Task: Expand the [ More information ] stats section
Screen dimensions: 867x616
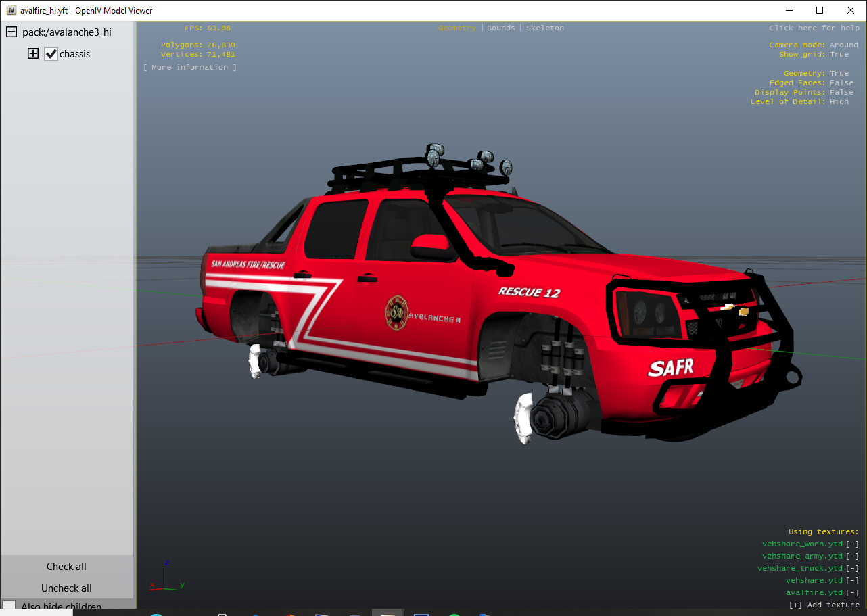Action: point(190,67)
